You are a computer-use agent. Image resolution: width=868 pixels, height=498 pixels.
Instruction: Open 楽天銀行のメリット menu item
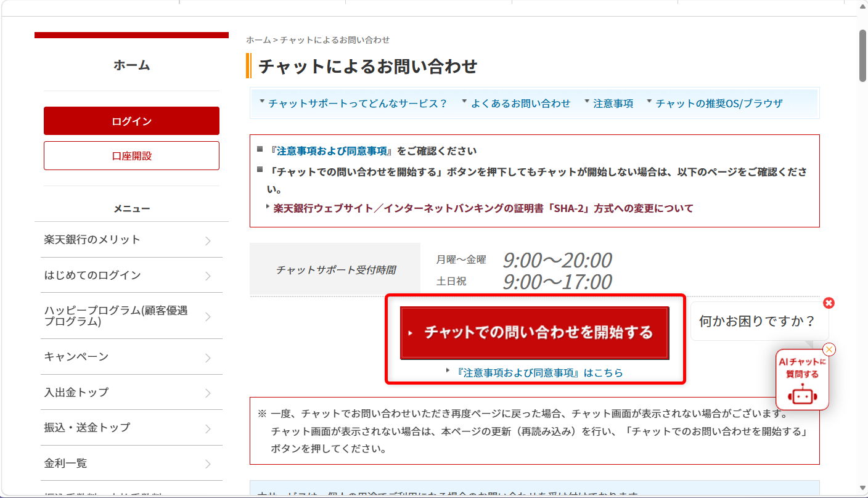131,240
